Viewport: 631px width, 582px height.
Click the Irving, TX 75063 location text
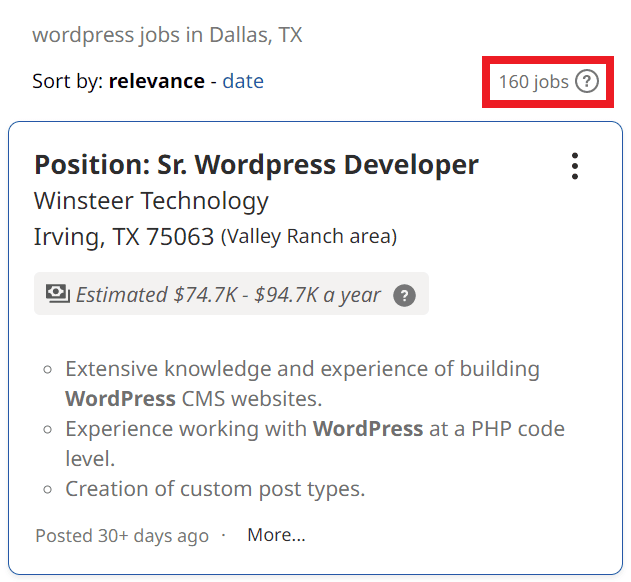[124, 237]
